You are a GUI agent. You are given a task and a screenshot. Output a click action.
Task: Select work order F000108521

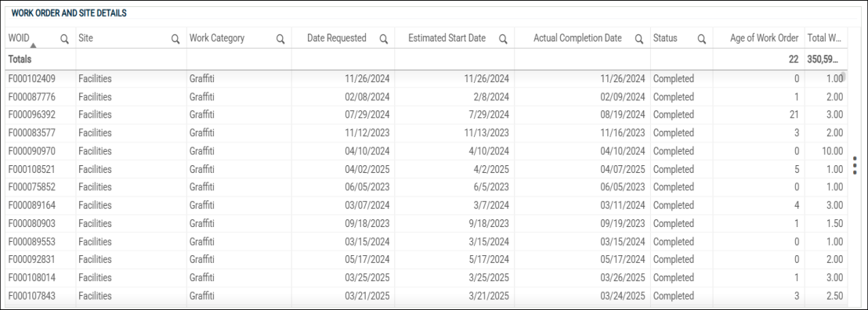[x=31, y=169]
